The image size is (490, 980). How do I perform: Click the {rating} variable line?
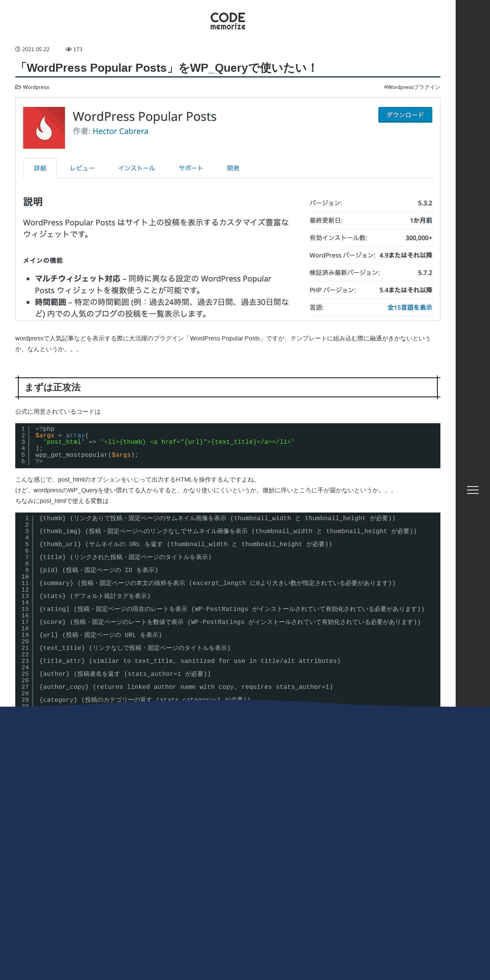tap(232, 609)
